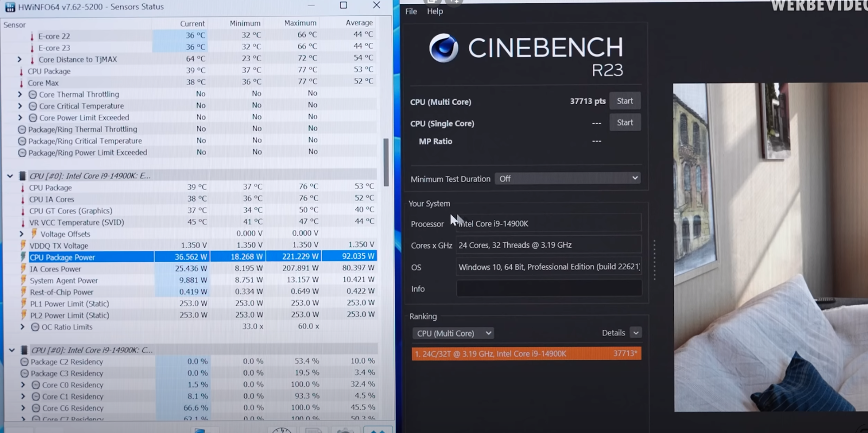Image resolution: width=868 pixels, height=433 pixels.
Task: Click lightning icon beside IA Cores Power
Action: coord(23,269)
